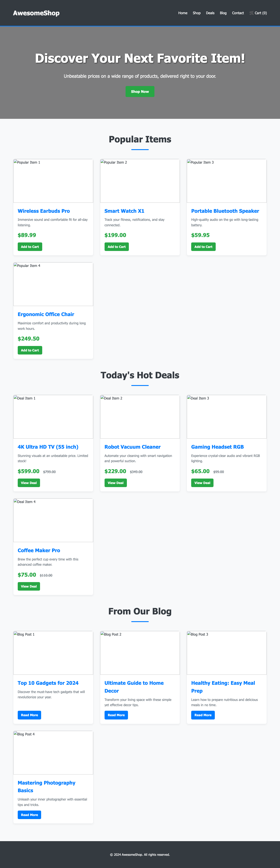The image size is (280, 868).
Task: Click the Blog Post 3 thumbnail image
Action: click(226, 653)
